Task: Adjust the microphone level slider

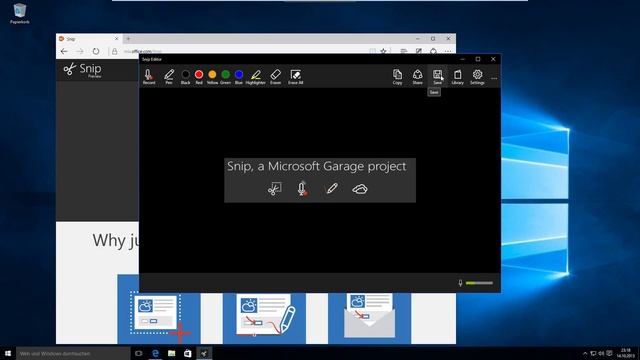Action: pyautogui.click(x=479, y=283)
